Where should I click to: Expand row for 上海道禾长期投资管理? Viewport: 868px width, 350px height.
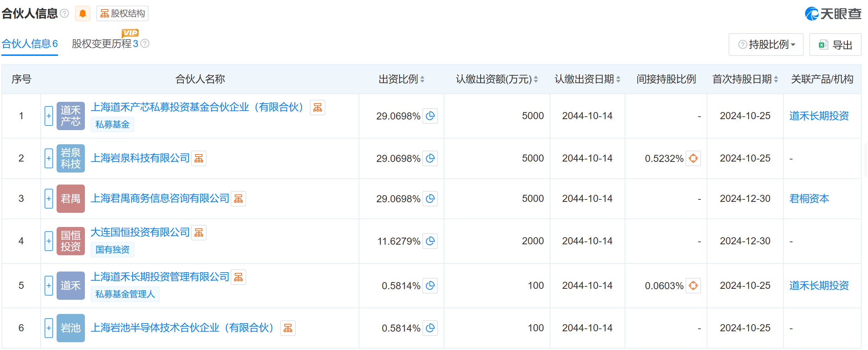point(49,286)
